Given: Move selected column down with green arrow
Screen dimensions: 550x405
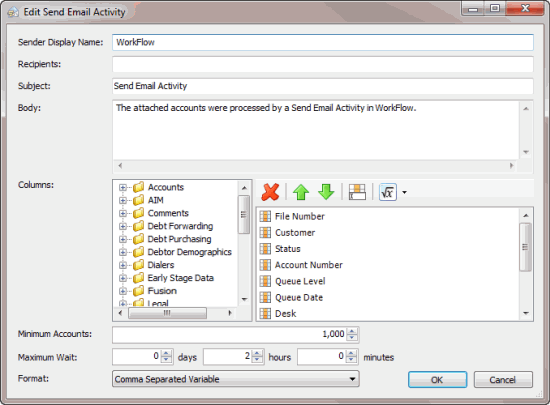Looking at the screenshot, I should click(x=326, y=192).
